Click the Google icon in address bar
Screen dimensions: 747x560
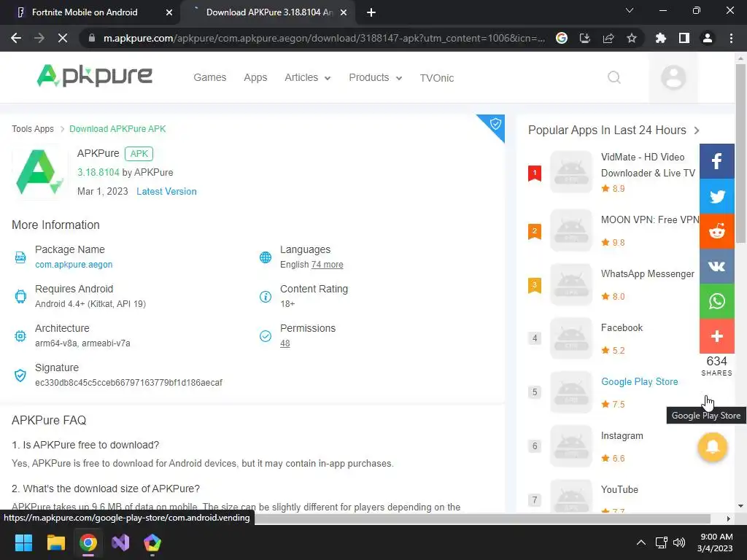[x=562, y=38]
